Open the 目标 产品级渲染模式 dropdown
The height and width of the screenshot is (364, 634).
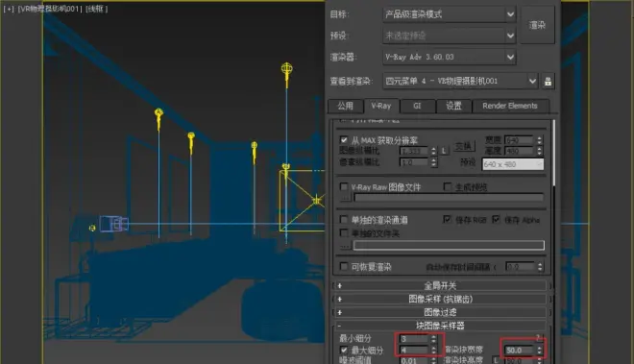[450, 14]
